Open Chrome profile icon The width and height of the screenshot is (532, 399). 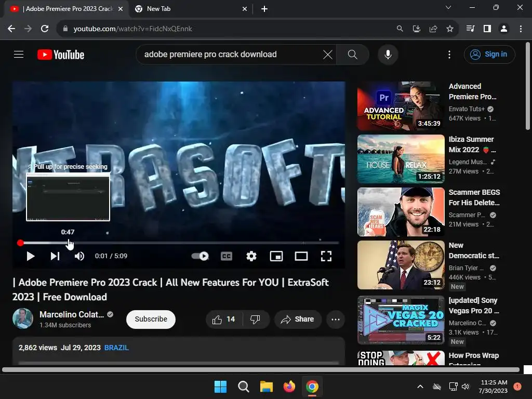click(504, 29)
